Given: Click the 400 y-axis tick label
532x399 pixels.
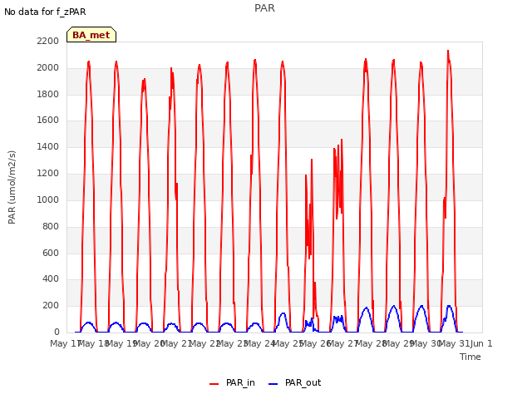Looking at the screenshot, I should (51, 279).
